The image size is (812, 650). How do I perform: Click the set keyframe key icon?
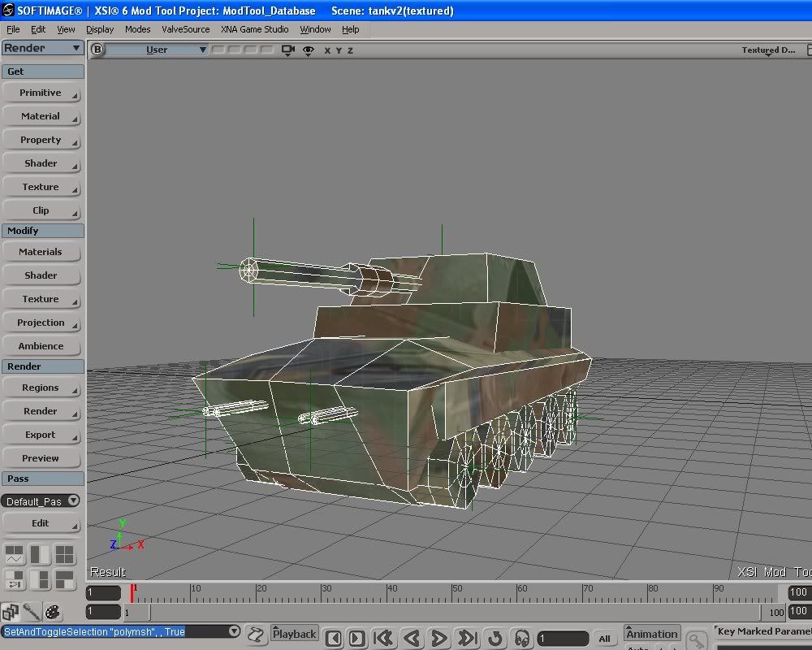pyautogui.click(x=697, y=639)
